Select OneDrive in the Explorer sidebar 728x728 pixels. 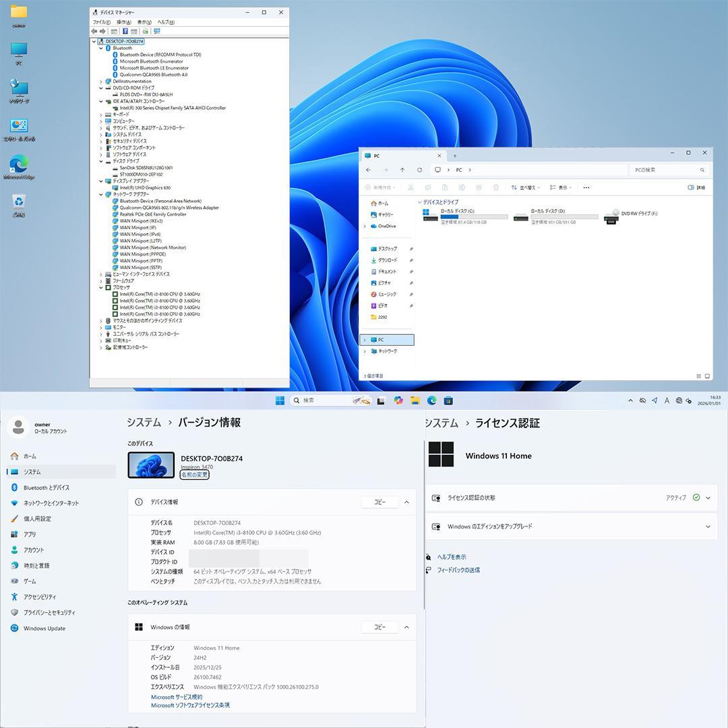coord(388,226)
